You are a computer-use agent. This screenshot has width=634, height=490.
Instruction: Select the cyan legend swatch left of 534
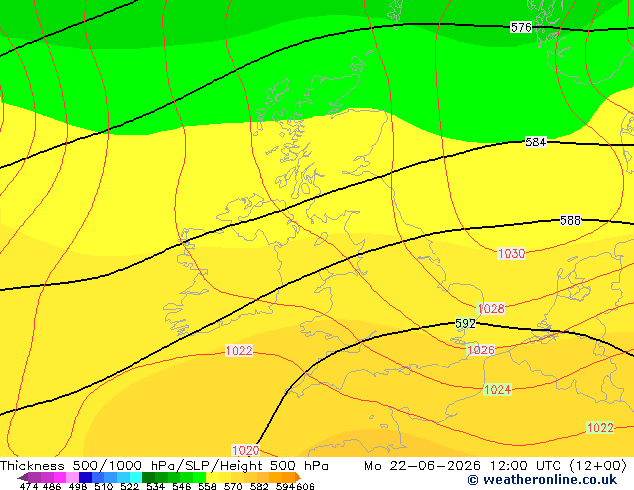tap(136, 477)
